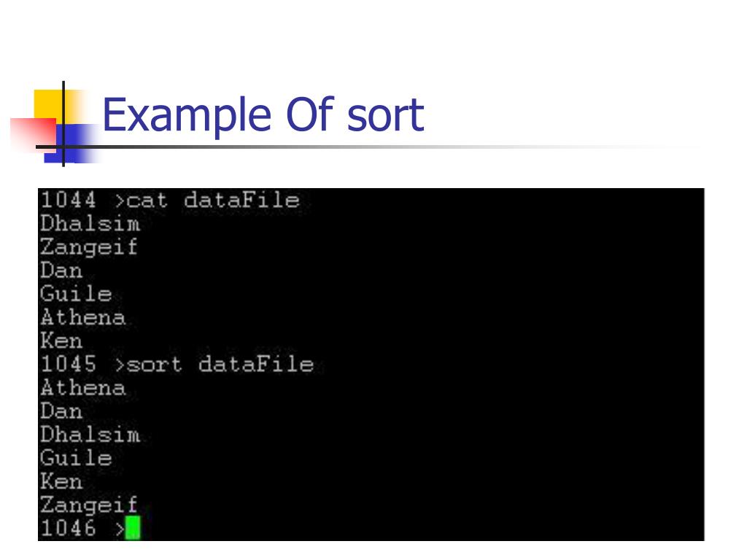Click the 1045 prompt number
747x560 pixels.
click(x=68, y=365)
